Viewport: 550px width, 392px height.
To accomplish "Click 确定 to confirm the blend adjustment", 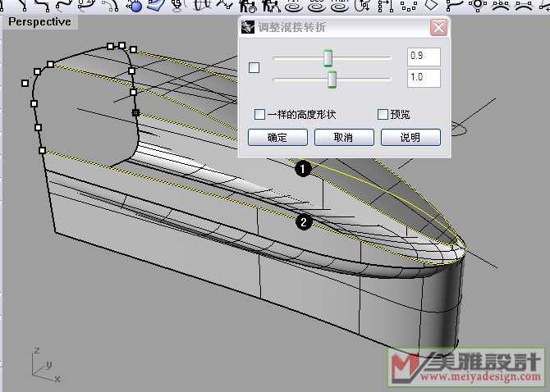I will 277,137.
